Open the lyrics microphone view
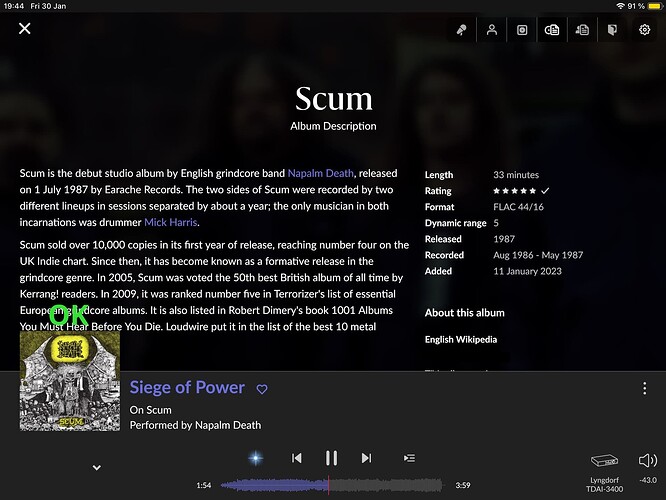This screenshot has width=666, height=500. pos(461,30)
